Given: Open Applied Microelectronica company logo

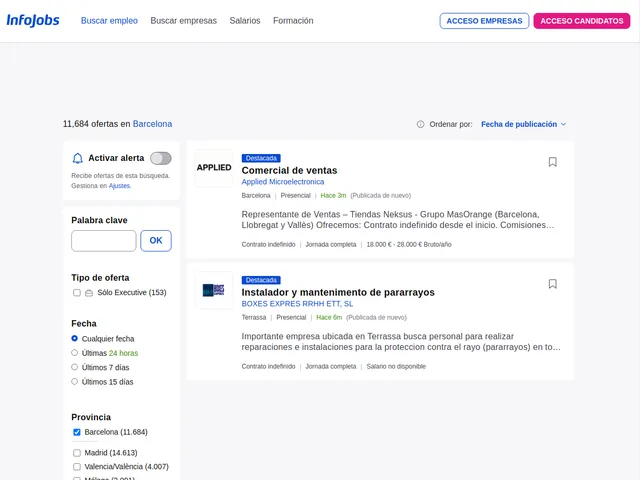Looking at the screenshot, I should (x=214, y=168).
